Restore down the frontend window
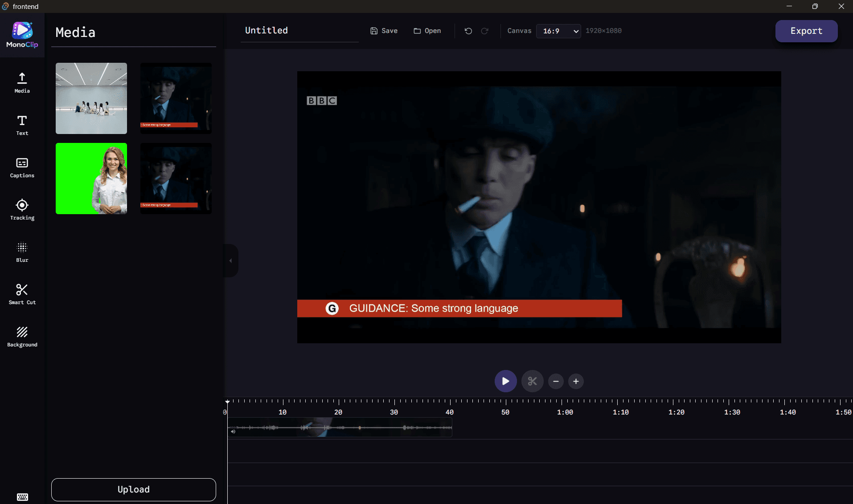Viewport: 853px width, 504px height. coord(815,6)
